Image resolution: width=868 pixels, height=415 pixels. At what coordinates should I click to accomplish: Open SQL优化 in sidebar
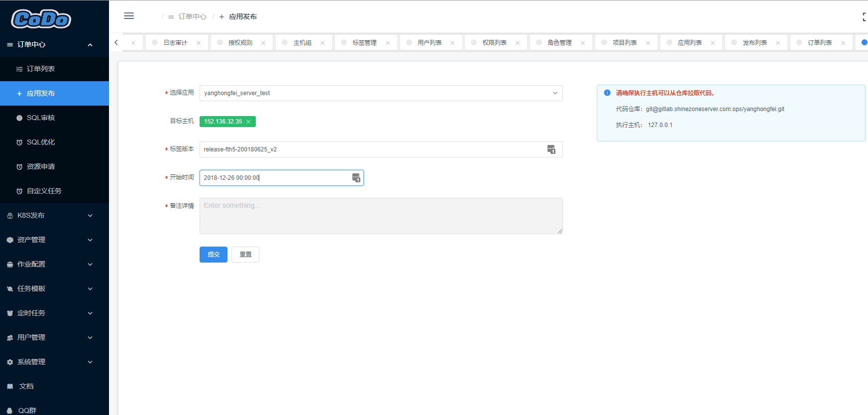[x=54, y=142]
